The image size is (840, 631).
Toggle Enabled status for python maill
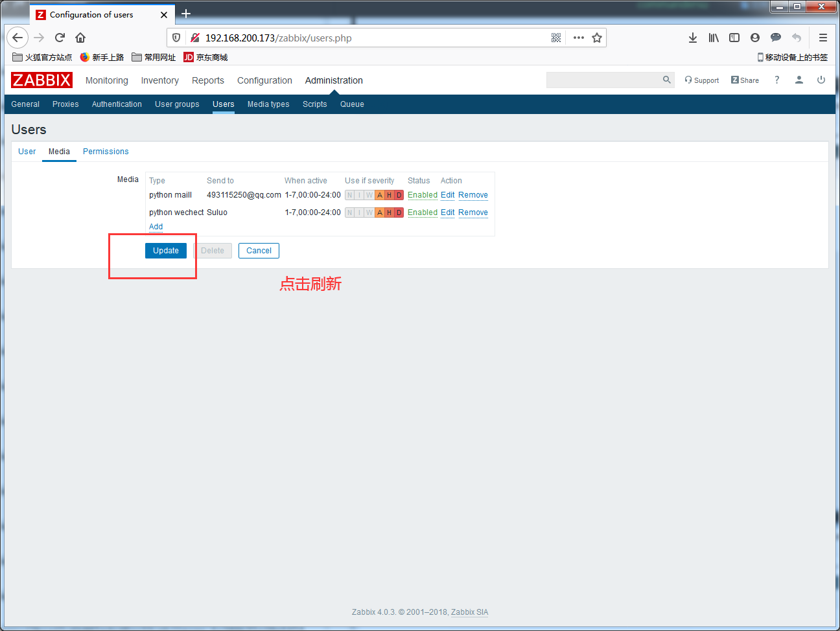point(423,195)
